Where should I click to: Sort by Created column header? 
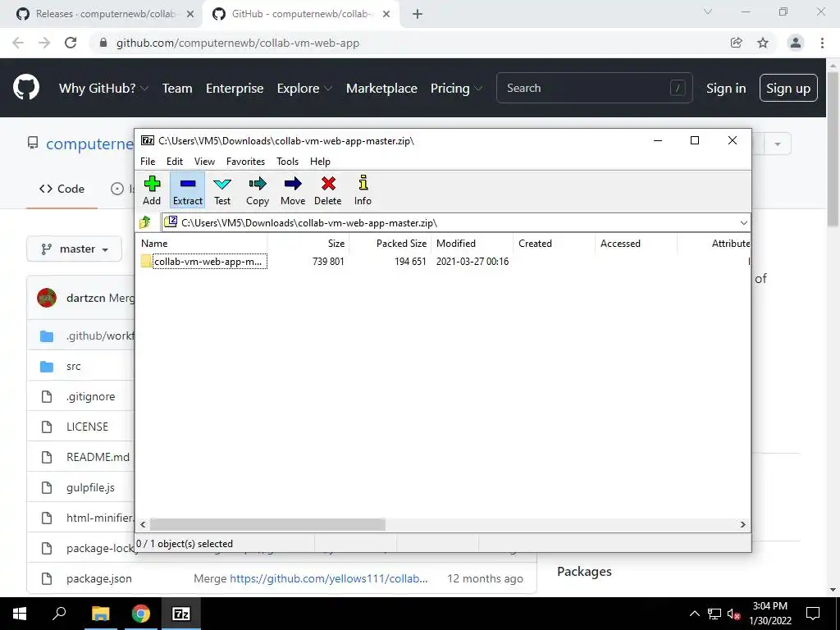[x=555, y=243]
